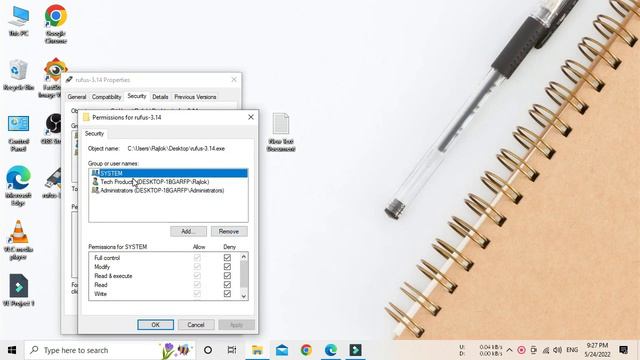
Task: Click Add button for users
Action: point(189,231)
